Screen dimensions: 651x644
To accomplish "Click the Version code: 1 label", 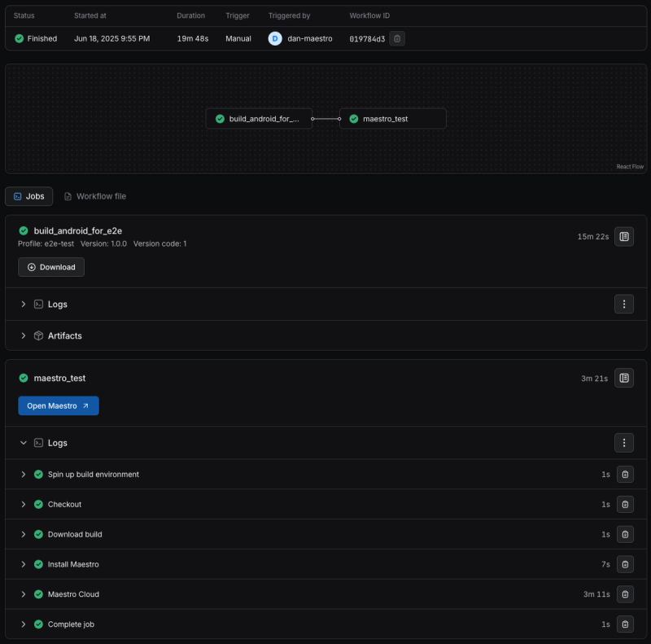I will click(159, 244).
